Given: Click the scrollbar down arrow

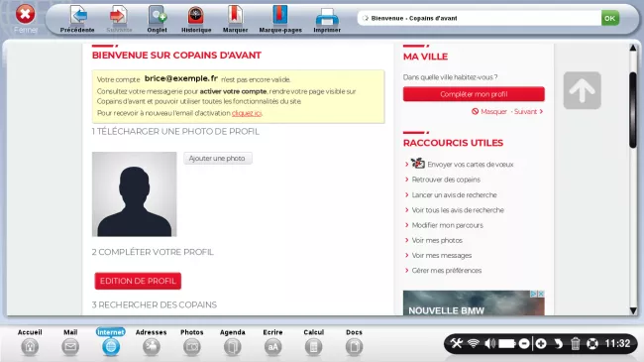Looking at the screenshot, I should [x=633, y=311].
